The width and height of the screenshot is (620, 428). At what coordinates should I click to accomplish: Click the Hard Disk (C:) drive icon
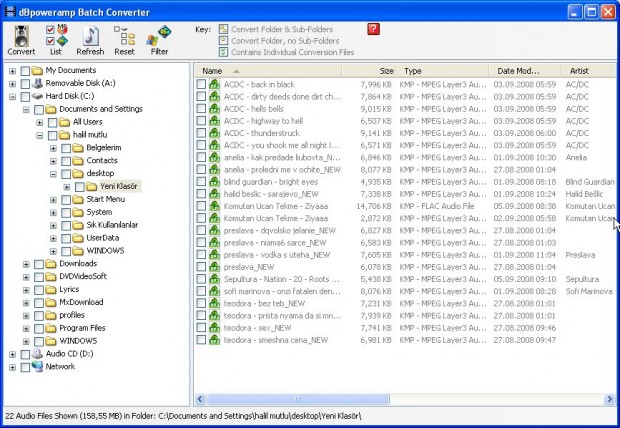pos(37,96)
